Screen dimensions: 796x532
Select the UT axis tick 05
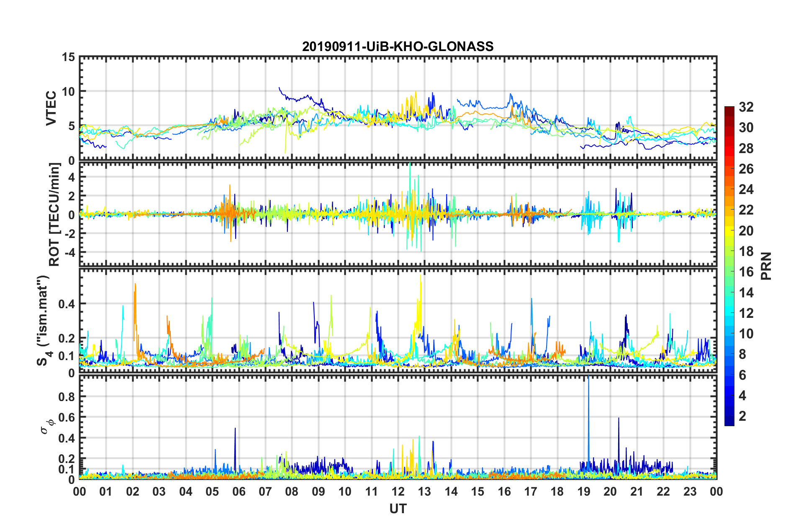point(212,491)
